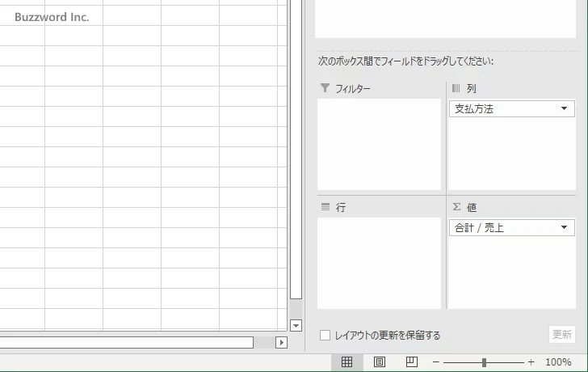Screen dimensions: 588x372
Task: Switch to Normal view in status bar
Action: point(346,362)
